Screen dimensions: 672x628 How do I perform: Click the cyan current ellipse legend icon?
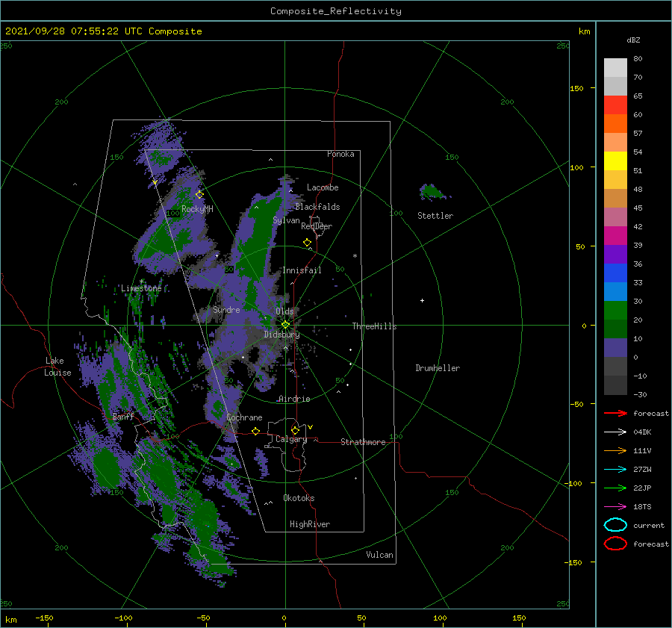pos(615,525)
